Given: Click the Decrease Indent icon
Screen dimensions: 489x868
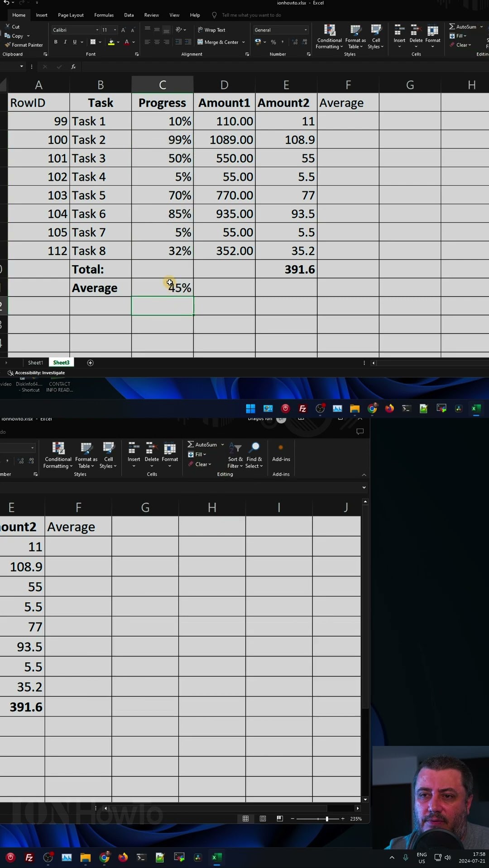Looking at the screenshot, I should 178,42.
